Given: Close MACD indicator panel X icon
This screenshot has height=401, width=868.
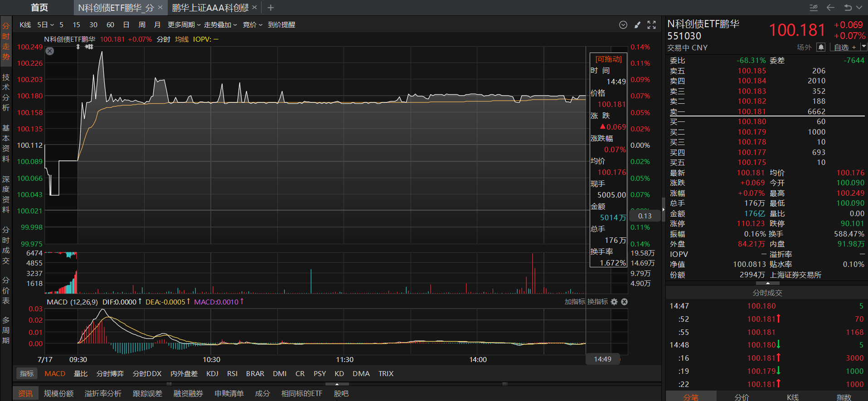Looking at the screenshot, I should [x=624, y=302].
